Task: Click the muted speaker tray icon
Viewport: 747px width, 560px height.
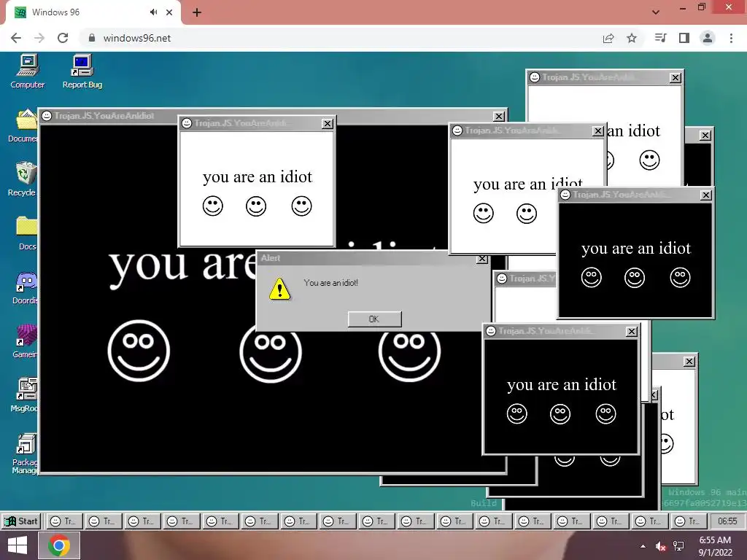Action: 660,546
